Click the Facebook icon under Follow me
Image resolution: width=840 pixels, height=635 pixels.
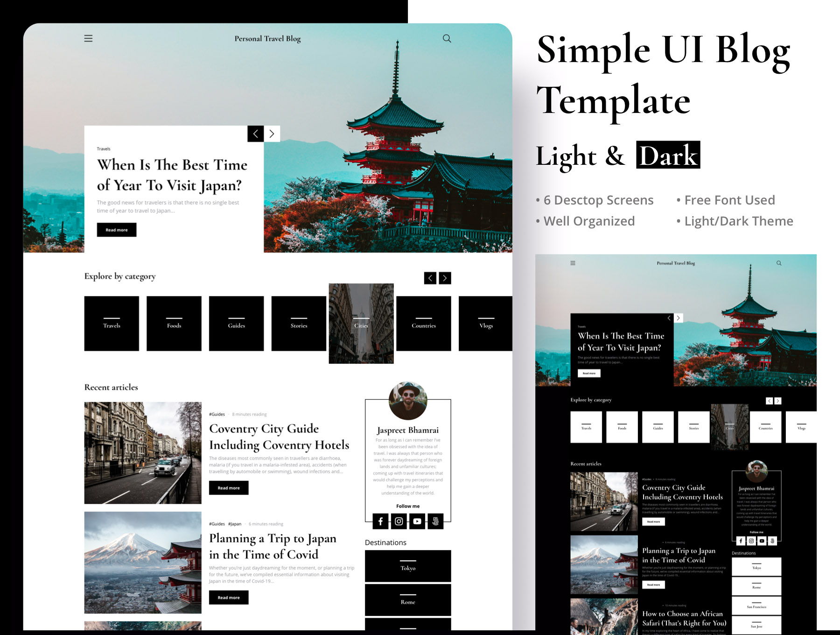coord(380,521)
